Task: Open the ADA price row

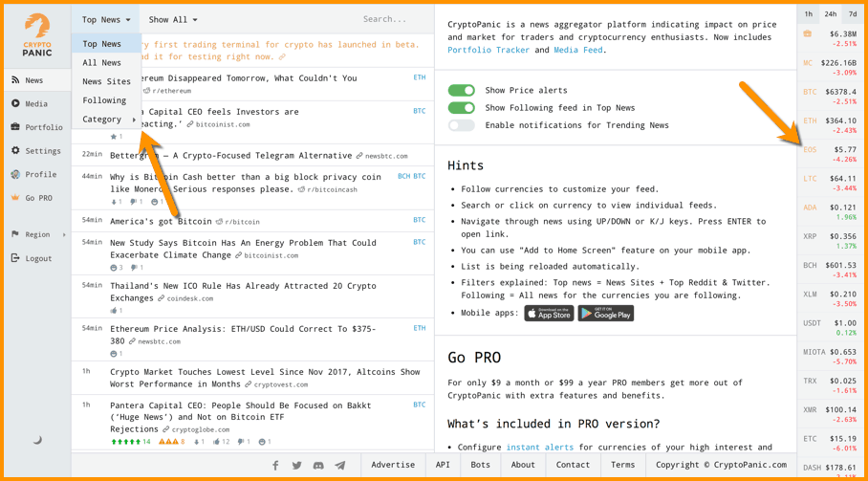Action: tap(831, 212)
